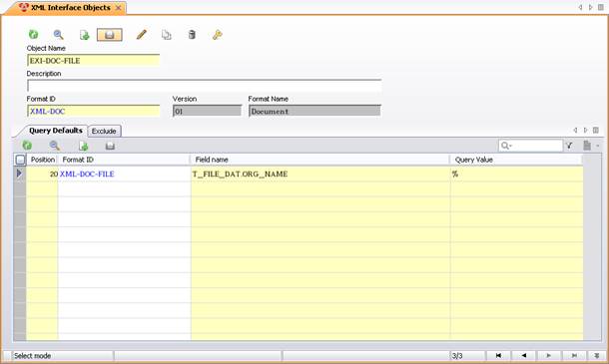Open the dropdown arrow beside the export icon
Image resolution: width=609 pixels, height=364 pixels.
pyautogui.click(x=598, y=146)
